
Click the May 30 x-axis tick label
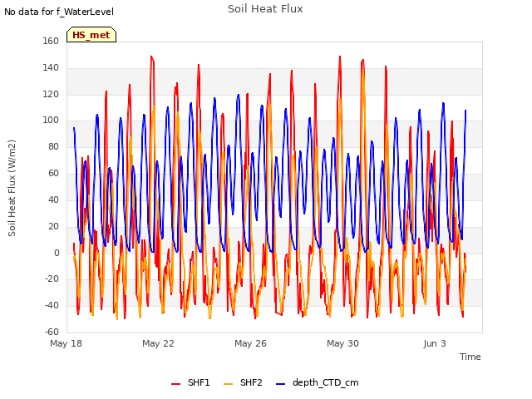(342, 343)
